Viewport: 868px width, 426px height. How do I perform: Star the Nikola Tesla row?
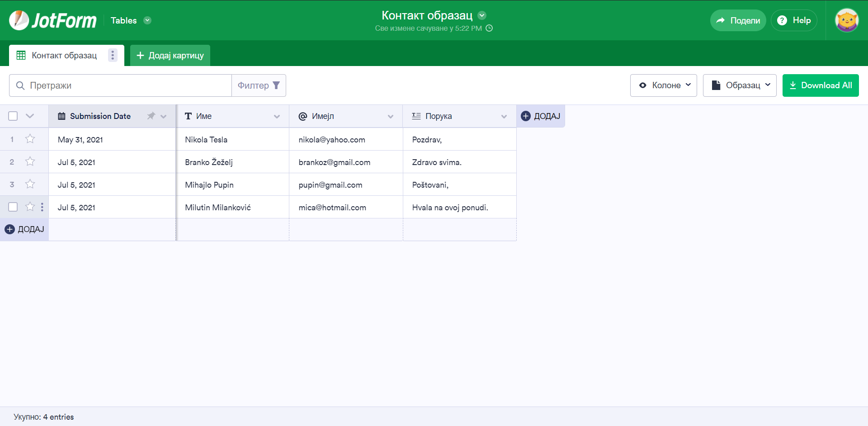[x=30, y=139]
